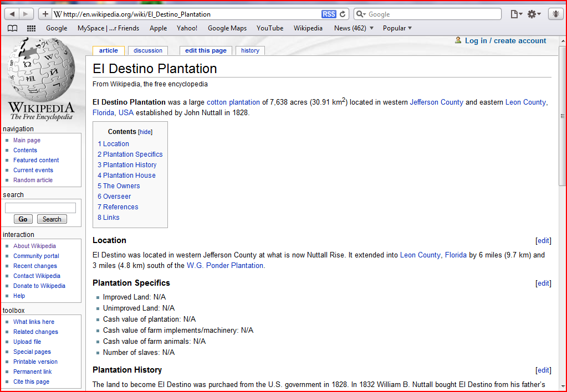
Task: Open the Top Sites grid icon
Action: tap(32, 28)
